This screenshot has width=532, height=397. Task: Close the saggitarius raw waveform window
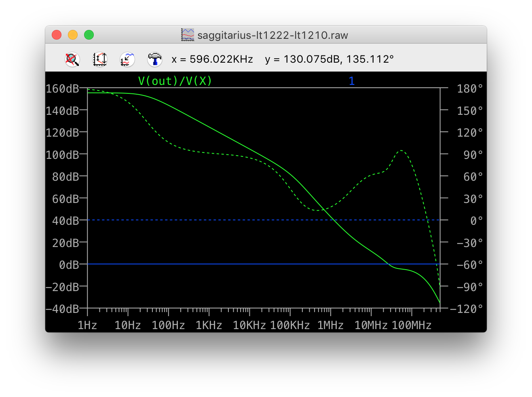(x=57, y=35)
